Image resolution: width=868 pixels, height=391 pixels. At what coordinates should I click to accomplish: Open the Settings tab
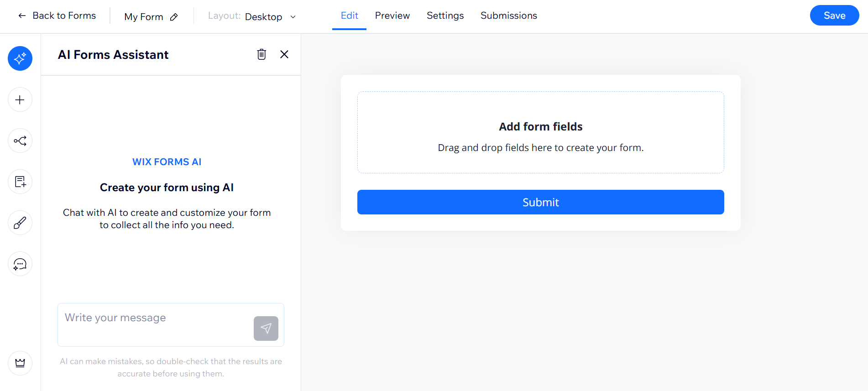445,16
